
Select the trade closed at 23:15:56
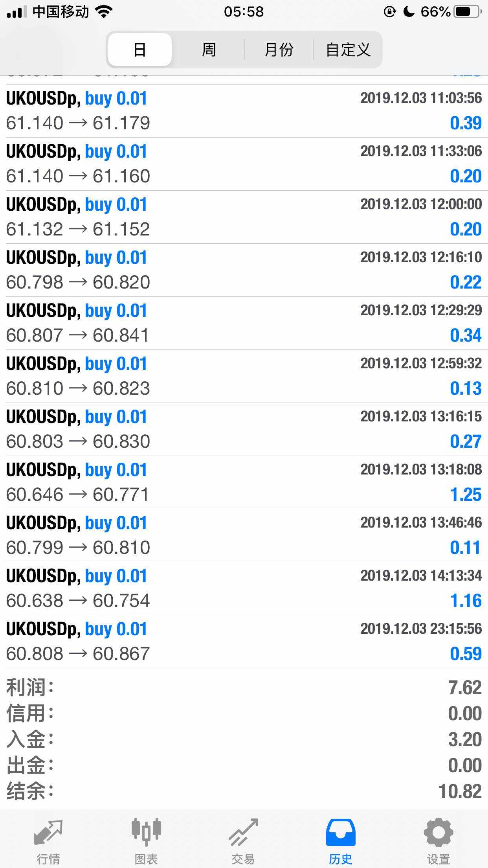click(x=244, y=642)
